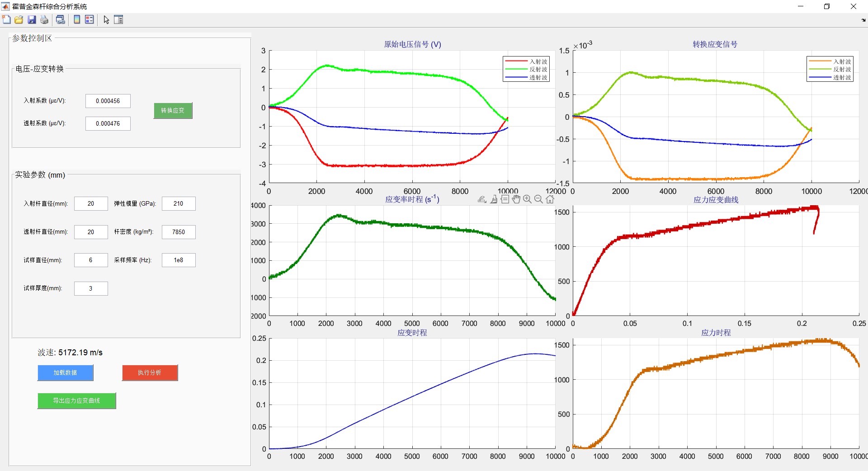Image resolution: width=868 pixels, height=471 pixels.
Task: Restore the axes view with the home icon
Action: click(x=550, y=199)
